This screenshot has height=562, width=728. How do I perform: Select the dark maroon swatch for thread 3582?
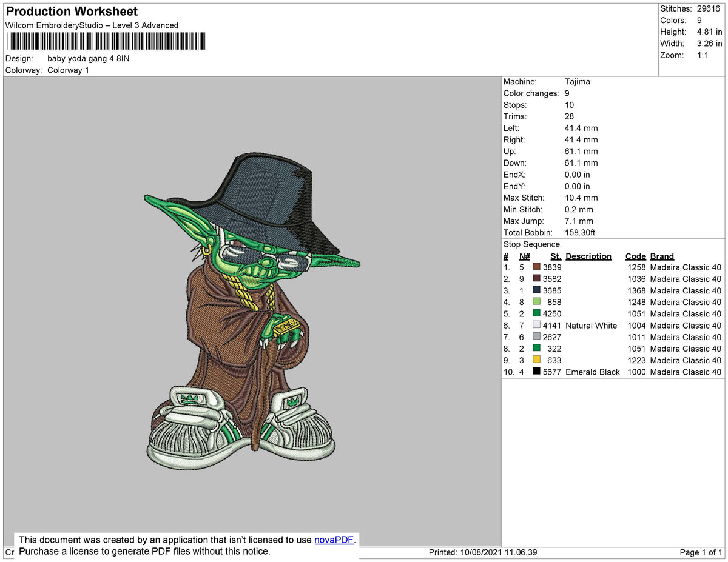(536, 278)
